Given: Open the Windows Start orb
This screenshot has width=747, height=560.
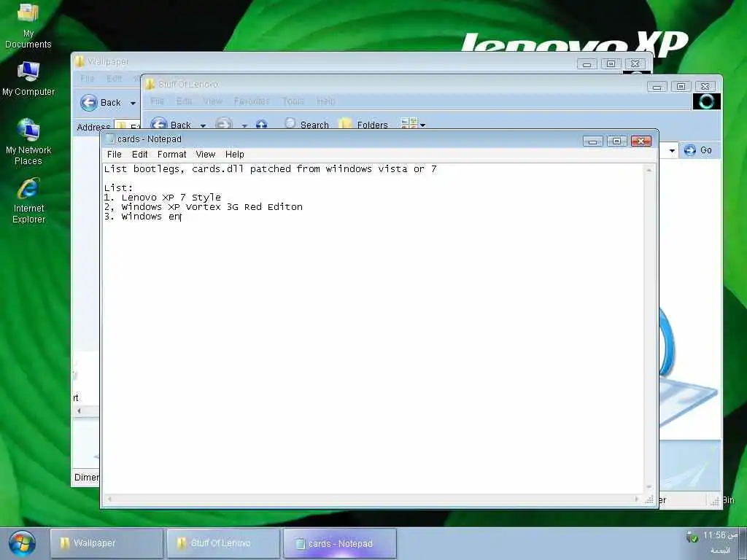Looking at the screenshot, I should point(22,543).
